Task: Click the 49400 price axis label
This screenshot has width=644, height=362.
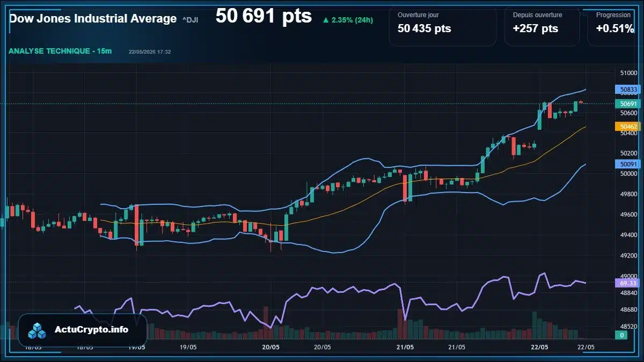Action: tap(628, 235)
